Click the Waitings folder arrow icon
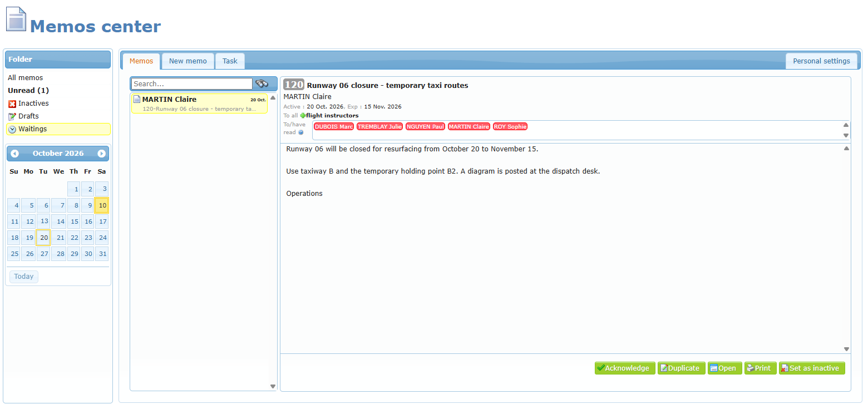 [x=12, y=129]
